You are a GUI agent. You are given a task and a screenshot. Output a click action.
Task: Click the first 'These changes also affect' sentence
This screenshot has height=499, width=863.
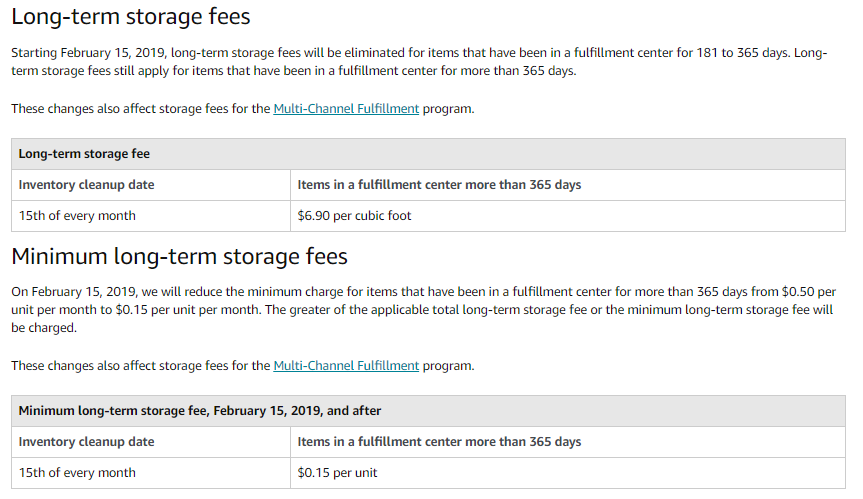tap(243, 109)
